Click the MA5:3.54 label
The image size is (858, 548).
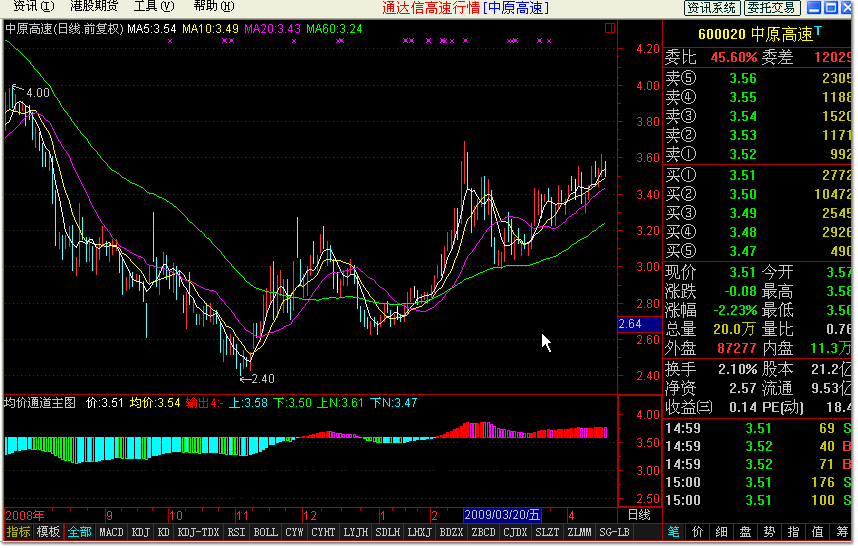pyautogui.click(x=152, y=29)
